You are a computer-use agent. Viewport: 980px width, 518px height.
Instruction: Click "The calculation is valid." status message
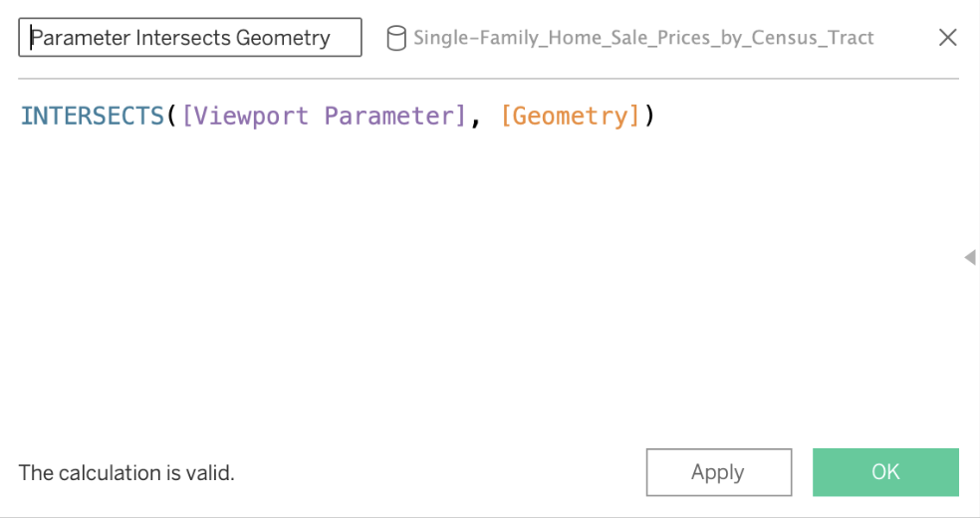pyautogui.click(x=126, y=473)
